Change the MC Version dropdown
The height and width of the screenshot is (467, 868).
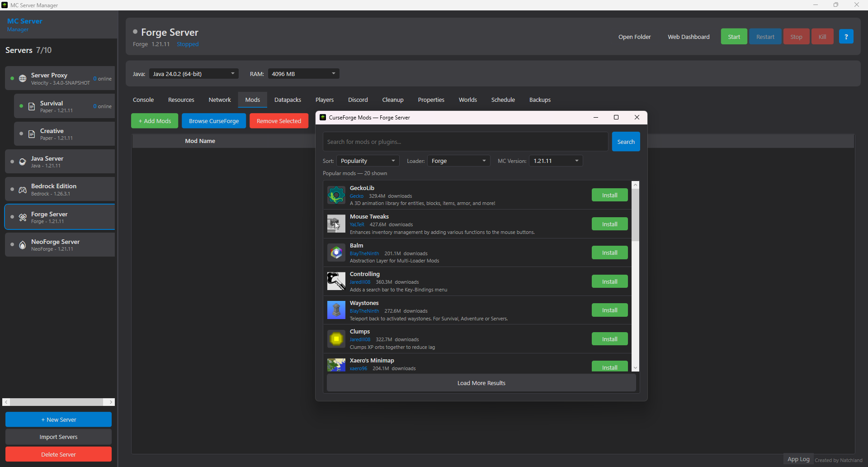click(556, 161)
